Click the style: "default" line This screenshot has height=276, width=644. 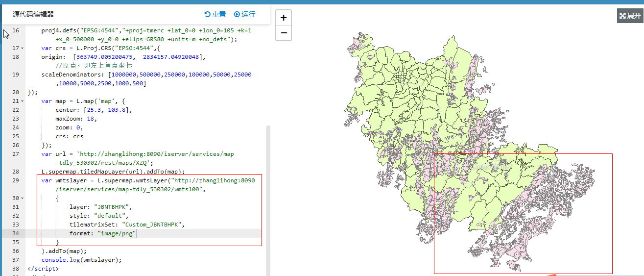coord(99,216)
